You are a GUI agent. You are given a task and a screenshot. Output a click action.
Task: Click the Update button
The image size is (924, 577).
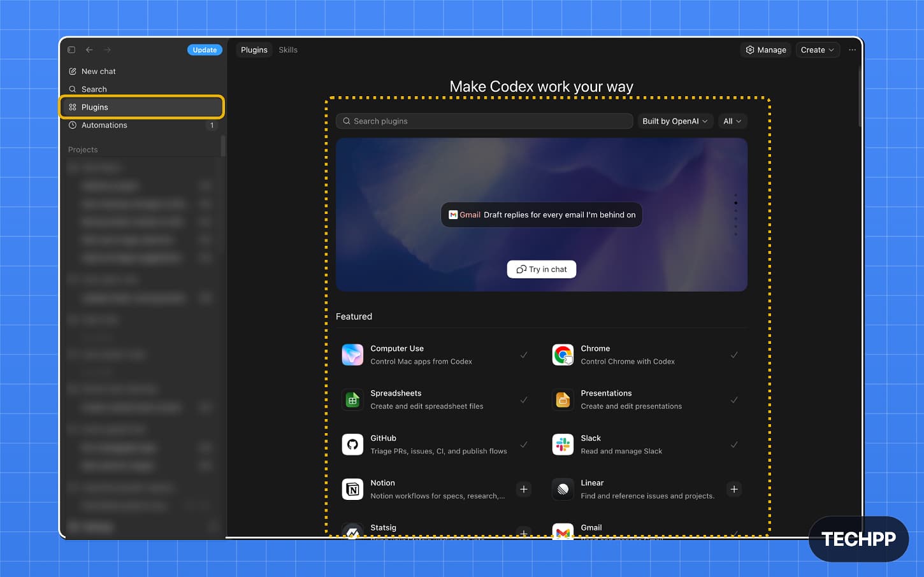[205, 50]
